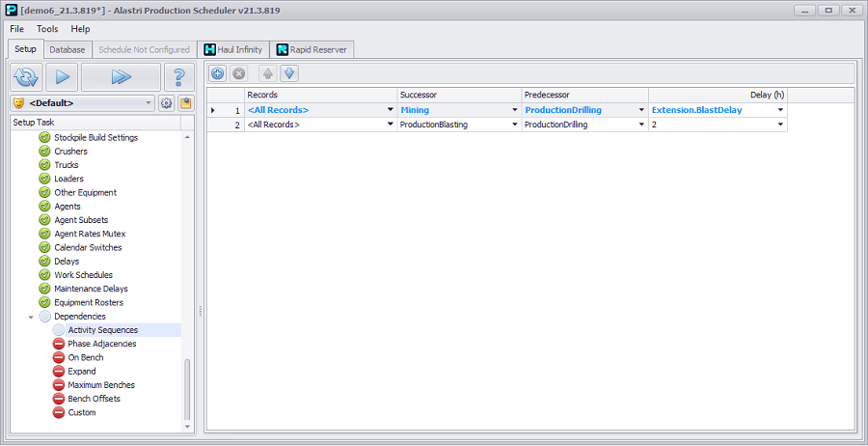Move row down arrow icon
868x446 pixels.
click(x=289, y=73)
